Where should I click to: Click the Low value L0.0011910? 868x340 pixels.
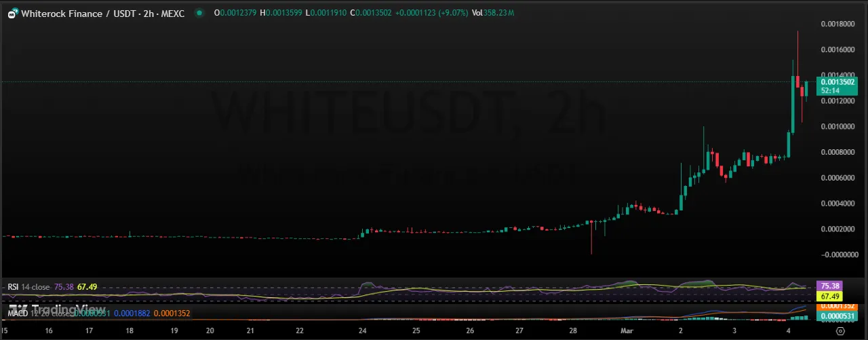coord(325,14)
